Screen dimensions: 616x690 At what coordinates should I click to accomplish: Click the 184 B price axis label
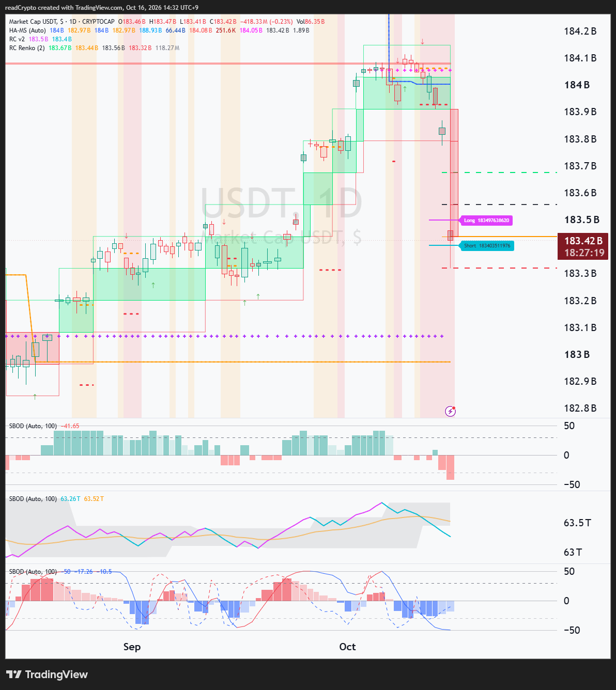(577, 85)
